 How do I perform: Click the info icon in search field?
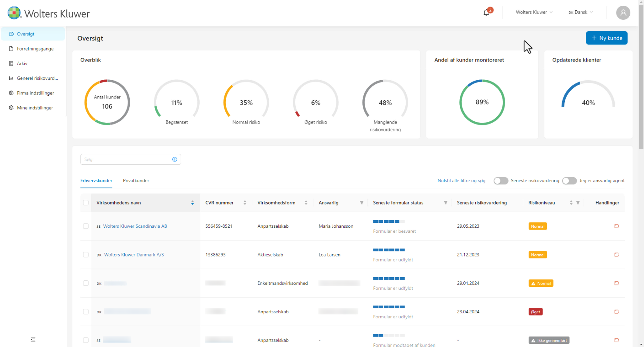(x=175, y=159)
